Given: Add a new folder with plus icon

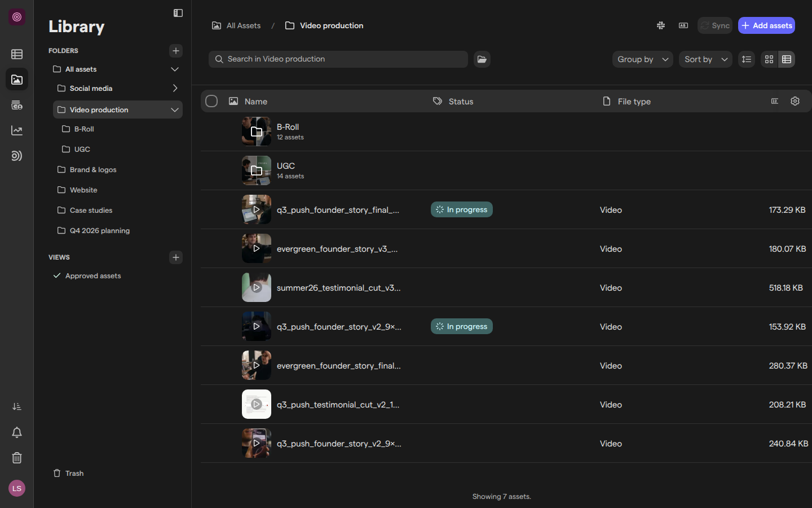Looking at the screenshot, I should [x=176, y=51].
